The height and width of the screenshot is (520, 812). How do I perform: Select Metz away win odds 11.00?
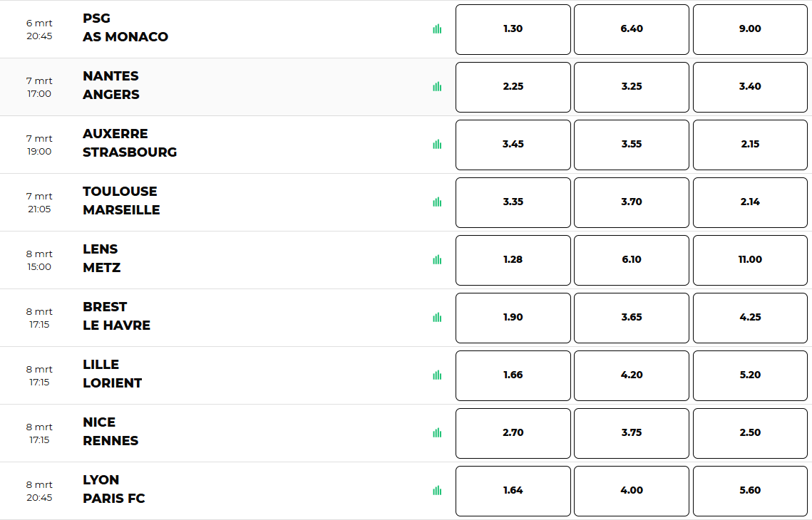click(x=750, y=260)
